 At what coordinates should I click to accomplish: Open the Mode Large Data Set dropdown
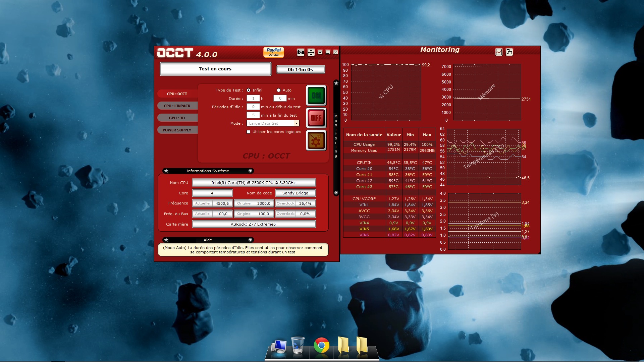click(x=297, y=123)
